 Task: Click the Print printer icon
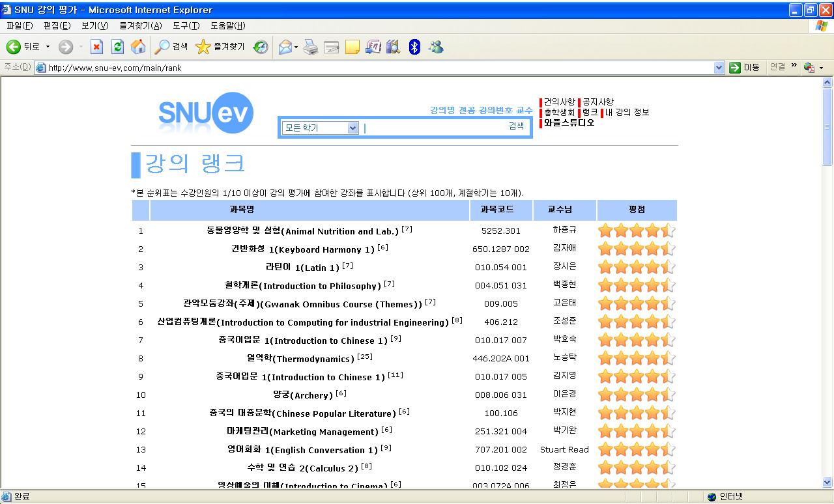[x=311, y=47]
